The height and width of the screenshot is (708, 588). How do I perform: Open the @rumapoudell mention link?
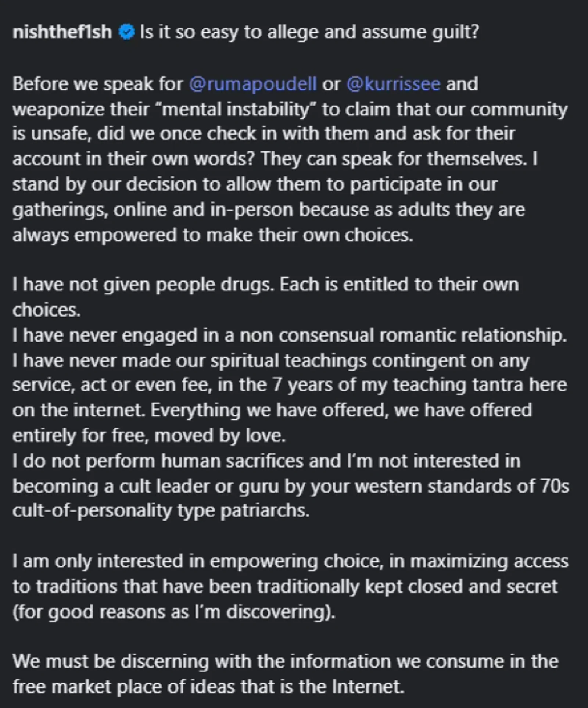point(253,84)
